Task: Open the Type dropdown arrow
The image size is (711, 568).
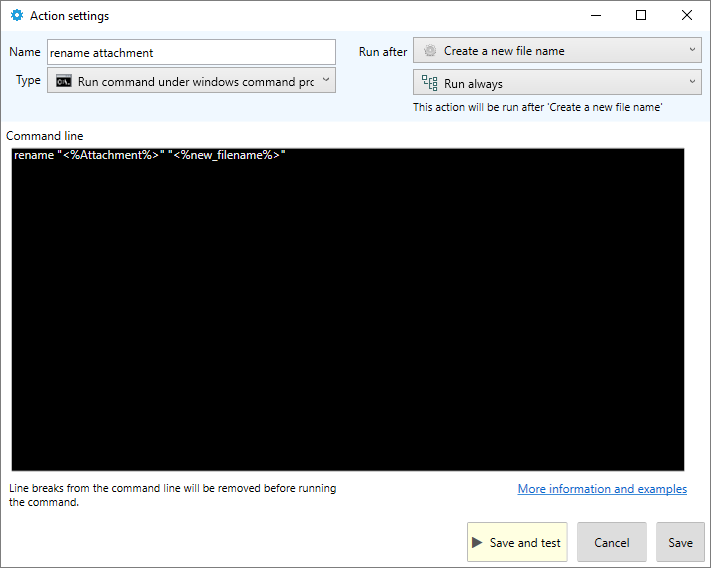Action: 326,80
